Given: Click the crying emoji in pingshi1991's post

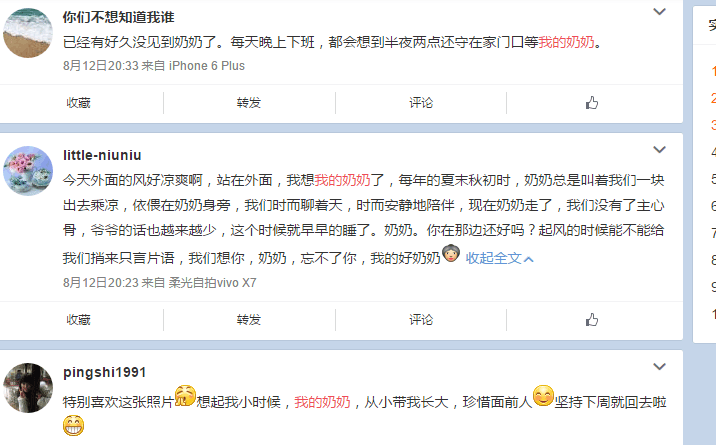Looking at the screenshot, I should pos(185,396).
